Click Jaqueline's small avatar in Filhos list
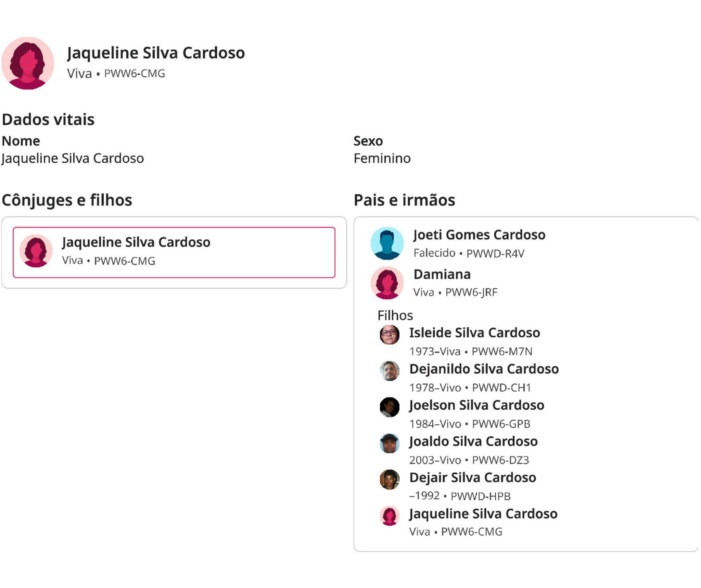The height and width of the screenshot is (588, 701). pyautogui.click(x=390, y=516)
